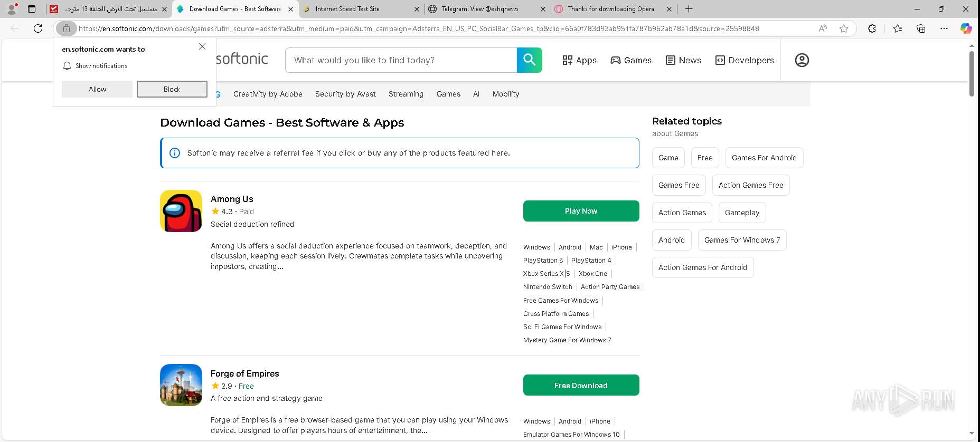
Task: Select Games For Windows 7 topic chip
Action: click(x=742, y=240)
